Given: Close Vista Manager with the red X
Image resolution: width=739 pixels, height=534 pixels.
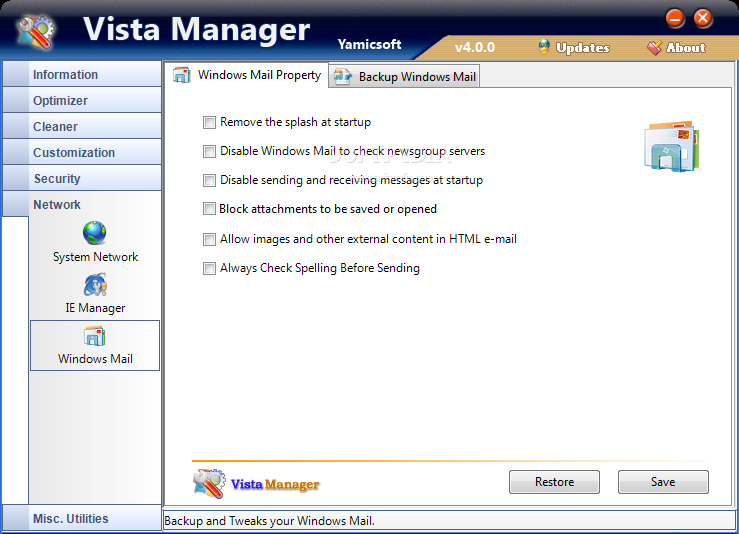Looking at the screenshot, I should click(x=703, y=18).
